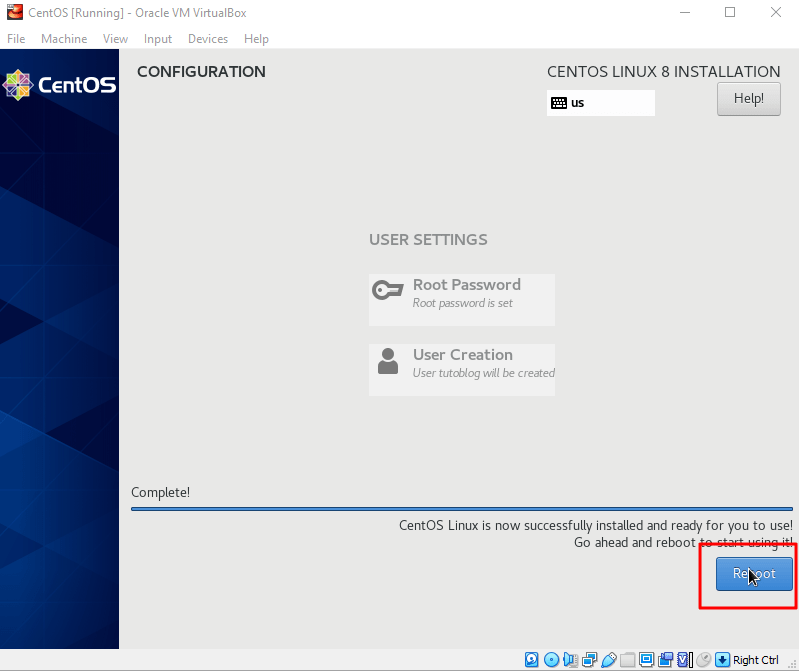Click the CONFIGURATION heading
Viewport: 799px width, 671px height.
pos(201,72)
